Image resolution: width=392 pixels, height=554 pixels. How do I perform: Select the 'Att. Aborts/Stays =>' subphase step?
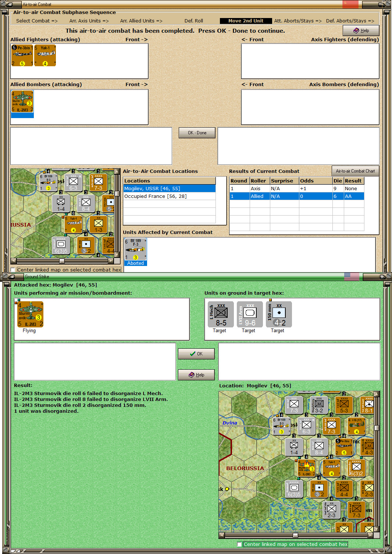click(298, 21)
